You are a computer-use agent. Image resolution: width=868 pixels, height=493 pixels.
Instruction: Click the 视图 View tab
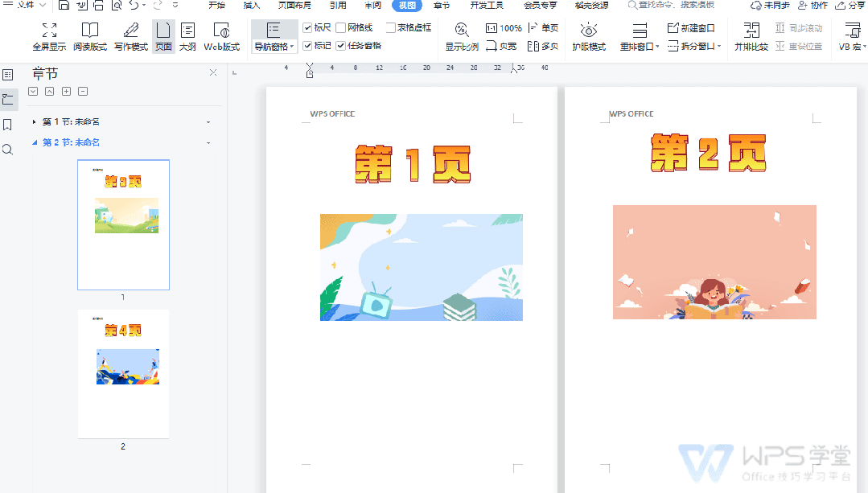(x=407, y=6)
